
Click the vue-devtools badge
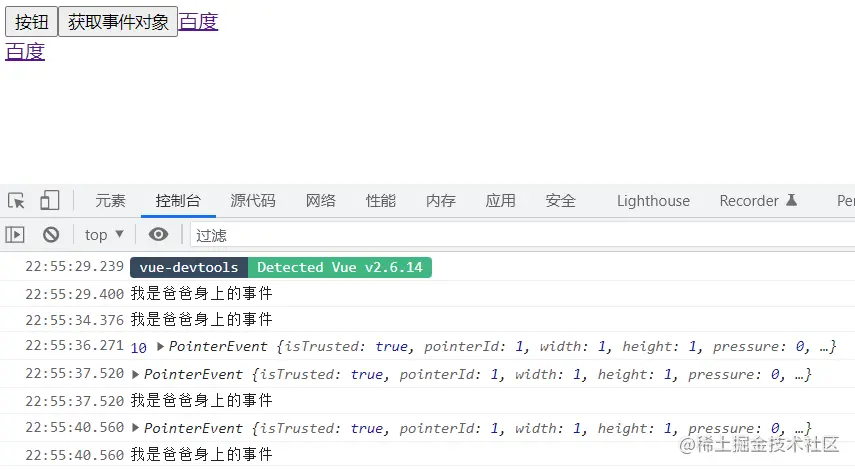click(x=189, y=267)
